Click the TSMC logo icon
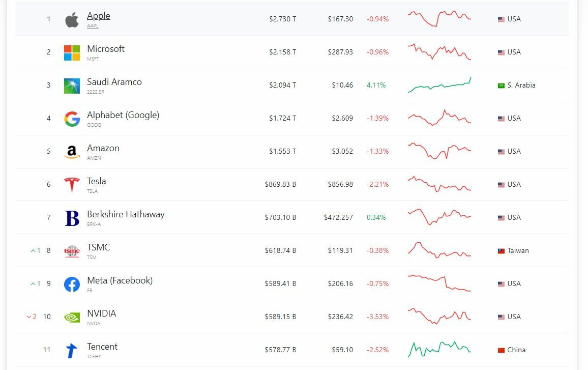This screenshot has width=588, height=370. [x=72, y=251]
